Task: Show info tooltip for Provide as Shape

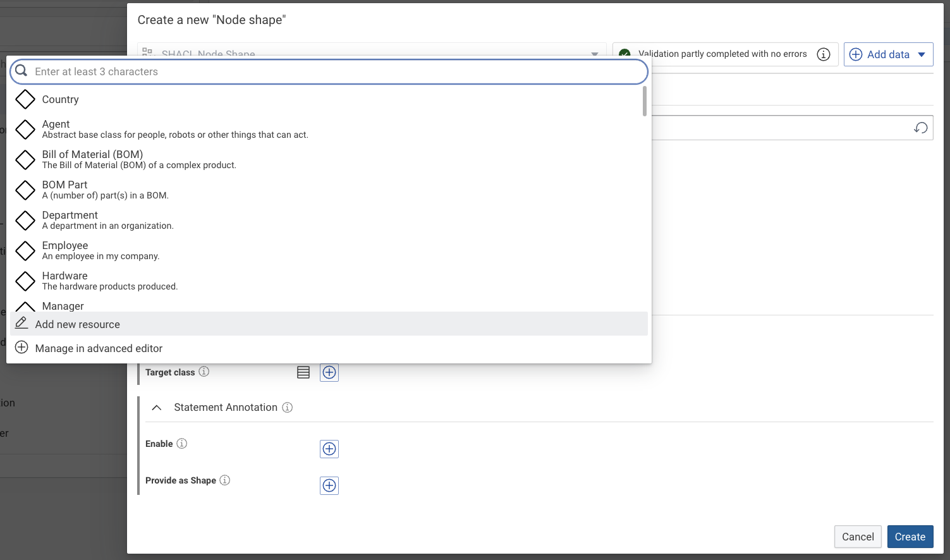Action: click(225, 480)
